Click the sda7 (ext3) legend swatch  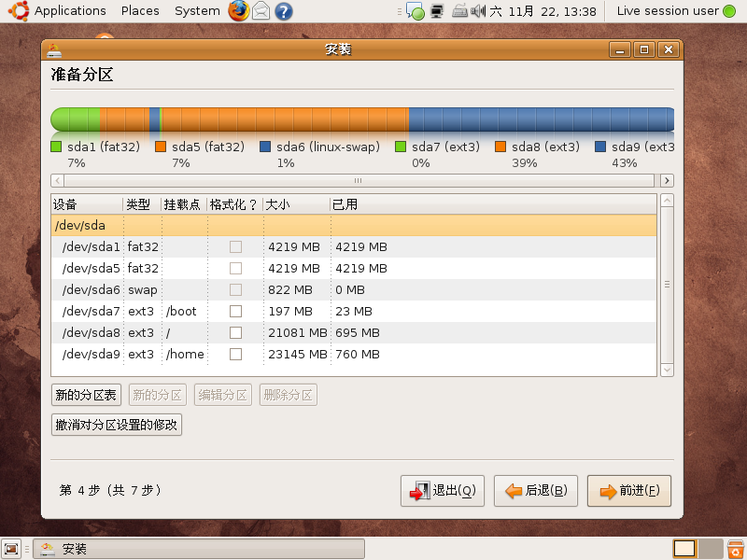[x=401, y=147]
